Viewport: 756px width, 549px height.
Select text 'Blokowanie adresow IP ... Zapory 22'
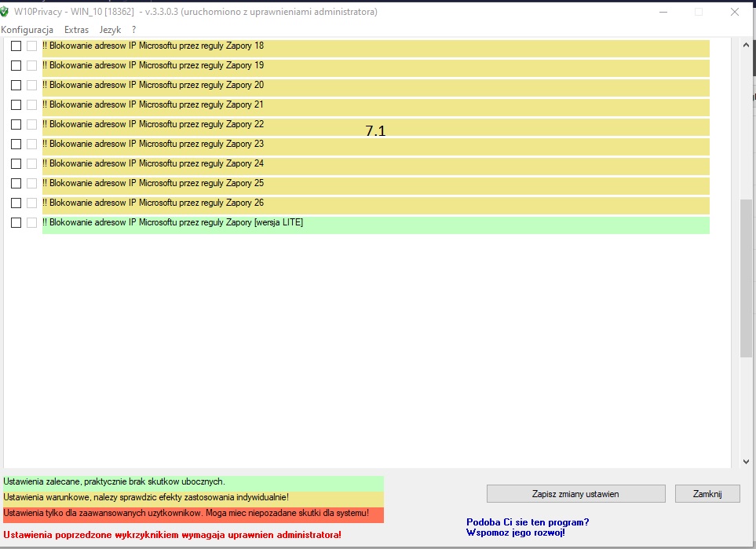[153, 124]
